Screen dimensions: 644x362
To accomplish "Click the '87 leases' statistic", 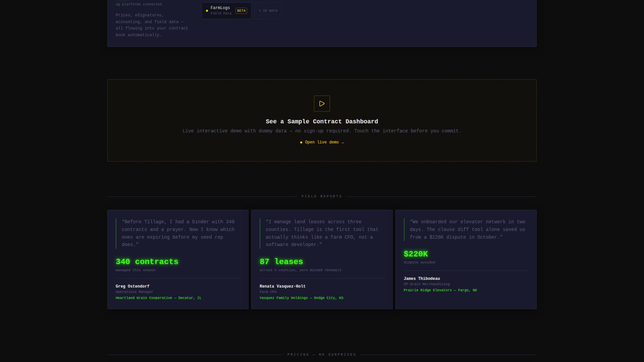I will pos(281,262).
